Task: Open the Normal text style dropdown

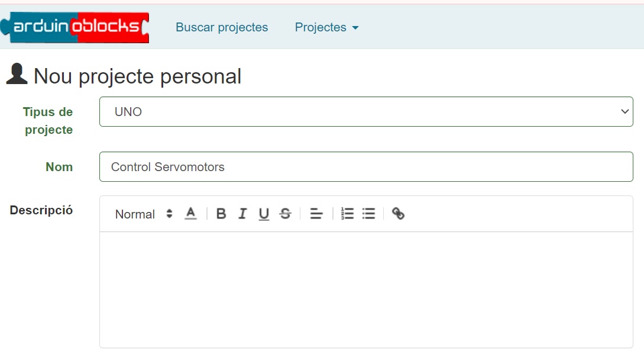Action: pos(144,214)
